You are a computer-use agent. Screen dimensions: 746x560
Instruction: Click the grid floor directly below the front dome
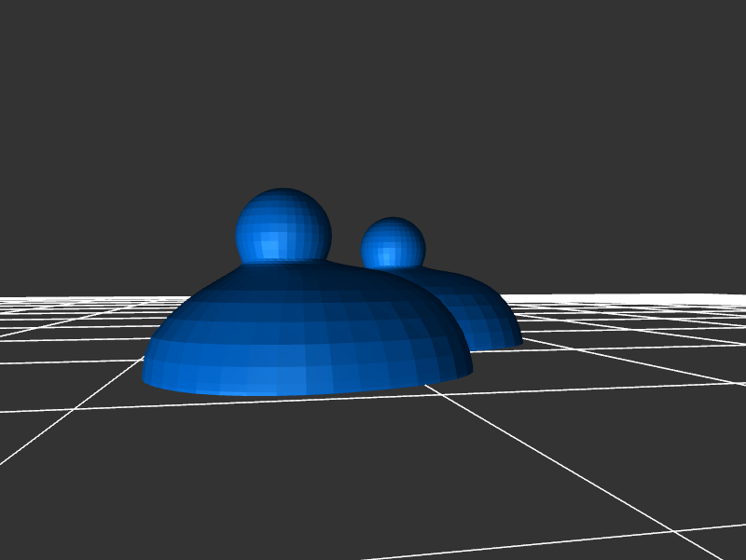(308, 447)
